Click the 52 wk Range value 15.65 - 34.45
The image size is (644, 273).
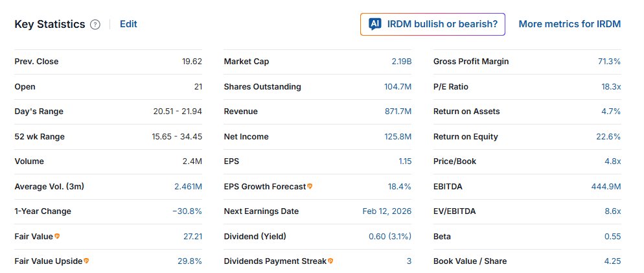tap(177, 136)
